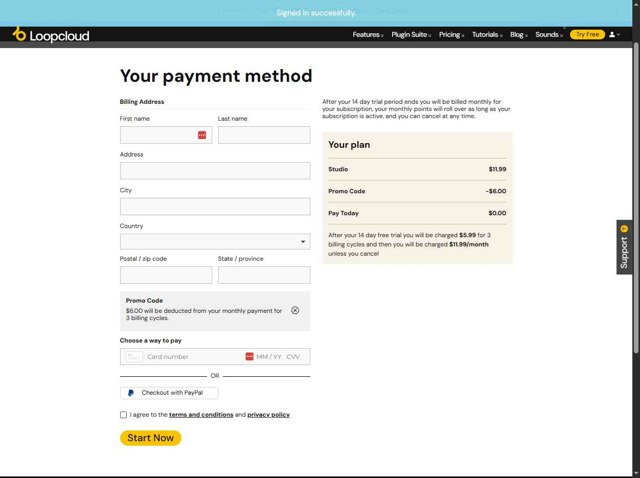Focus the Postal / zip code field
640x478 pixels.
point(166,275)
